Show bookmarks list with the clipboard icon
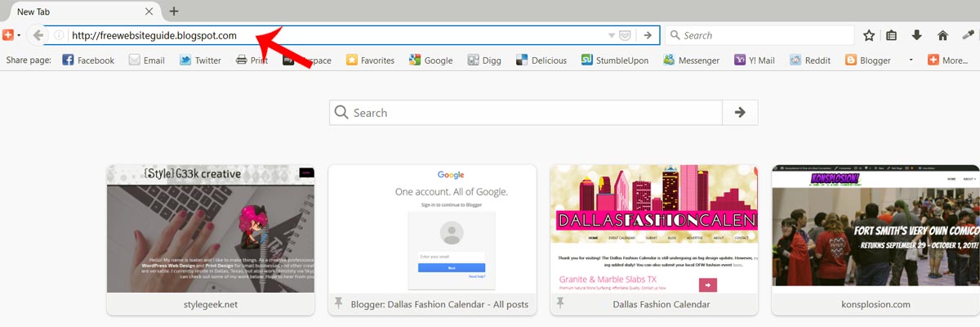The height and width of the screenshot is (327, 980). coord(892,35)
